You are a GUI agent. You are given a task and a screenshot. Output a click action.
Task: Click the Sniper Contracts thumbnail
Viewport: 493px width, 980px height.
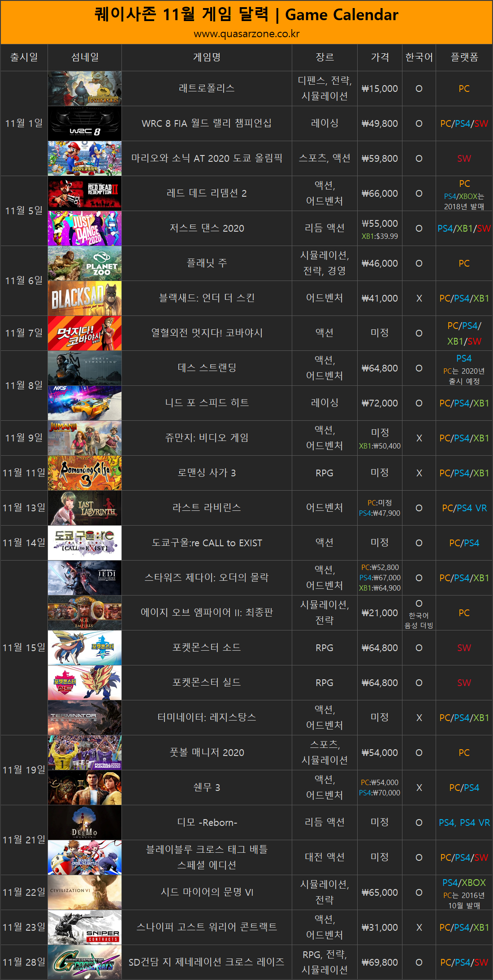point(85,928)
